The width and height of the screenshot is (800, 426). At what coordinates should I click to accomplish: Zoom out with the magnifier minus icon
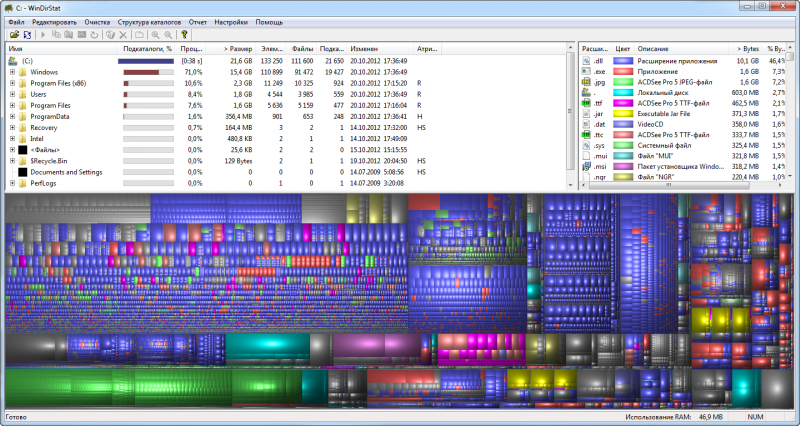click(168, 35)
